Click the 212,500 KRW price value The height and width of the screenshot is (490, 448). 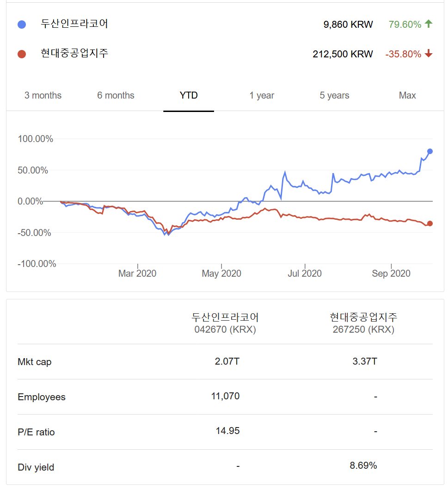coord(343,54)
